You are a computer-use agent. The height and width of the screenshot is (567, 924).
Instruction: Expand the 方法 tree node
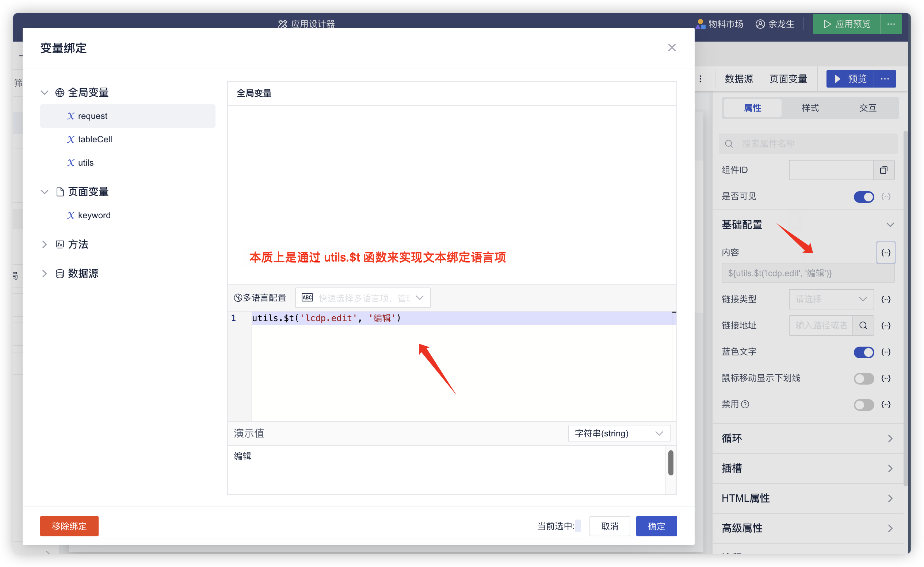pyautogui.click(x=44, y=244)
